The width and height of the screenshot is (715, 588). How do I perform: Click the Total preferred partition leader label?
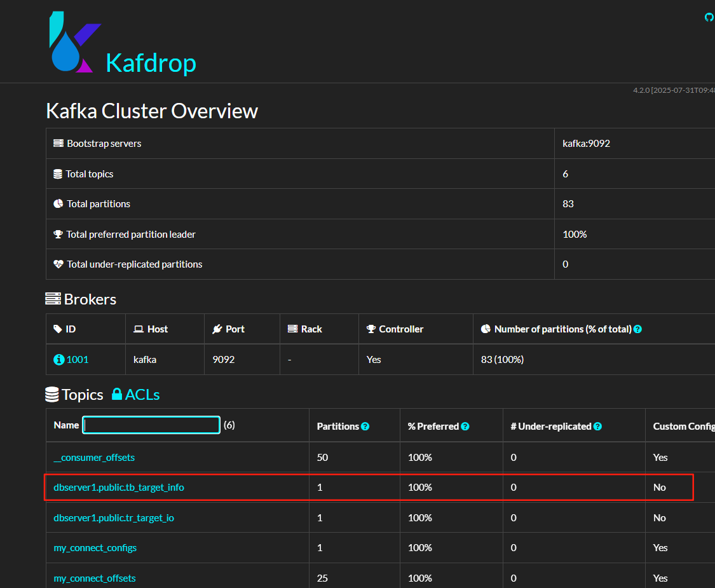click(131, 235)
